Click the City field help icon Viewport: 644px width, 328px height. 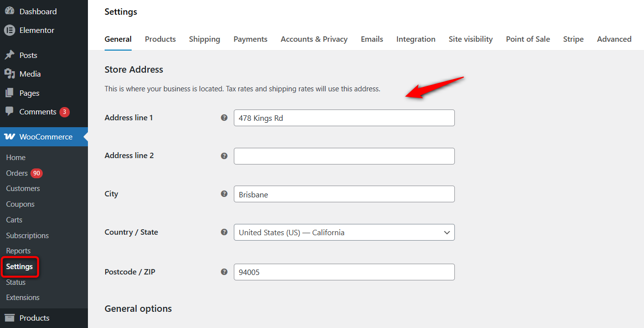click(224, 194)
